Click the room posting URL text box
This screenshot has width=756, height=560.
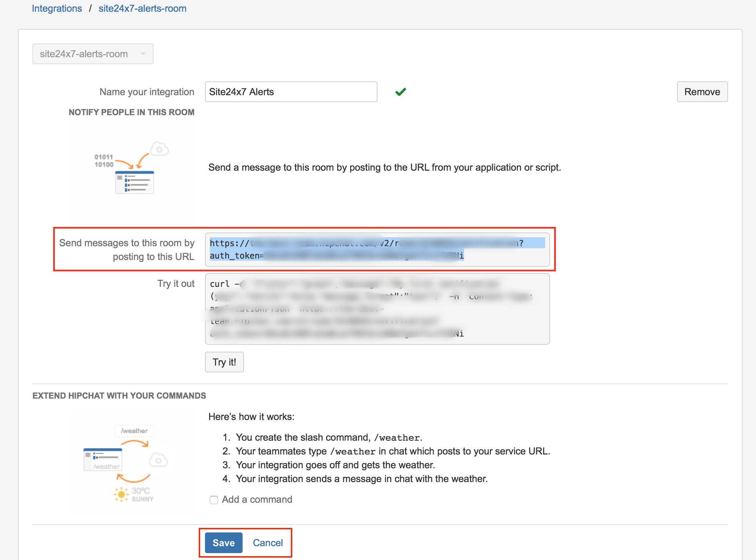(377, 249)
